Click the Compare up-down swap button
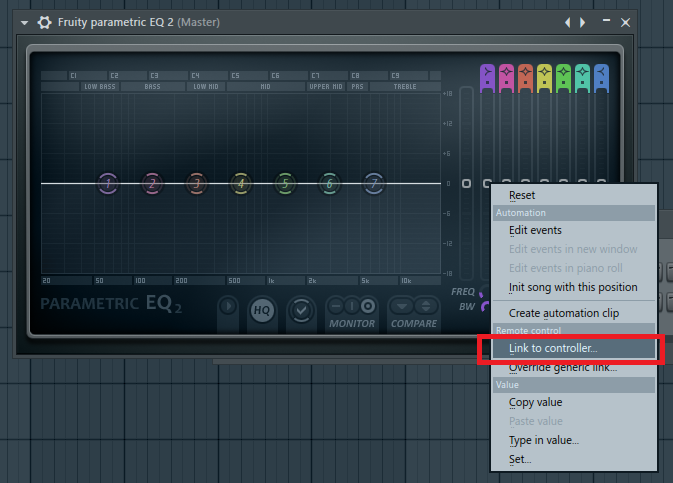Screen dimensions: 673x483 [426, 307]
